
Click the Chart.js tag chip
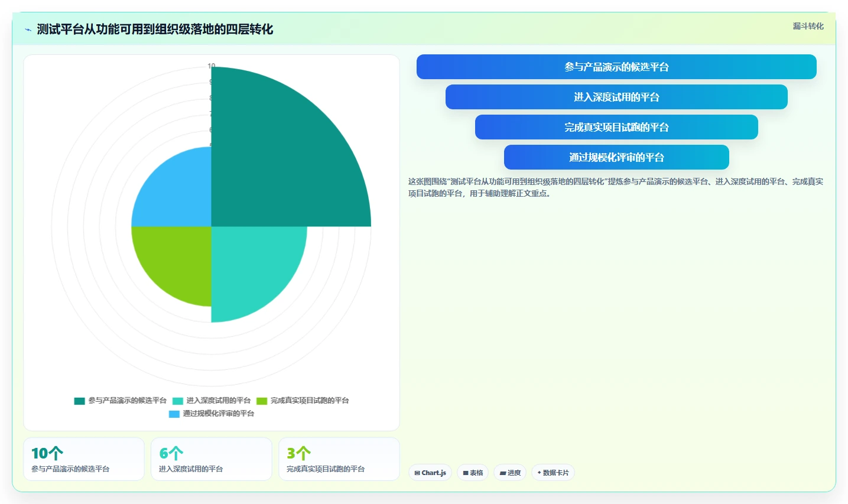click(x=430, y=473)
